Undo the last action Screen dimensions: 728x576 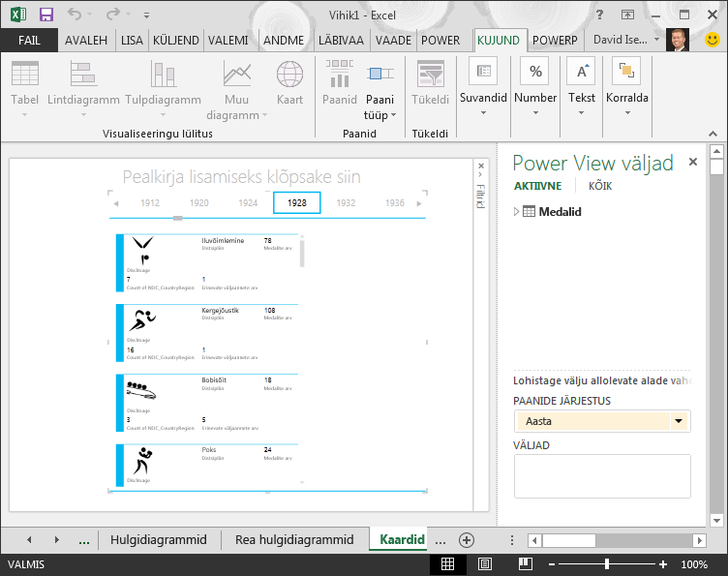point(75,14)
